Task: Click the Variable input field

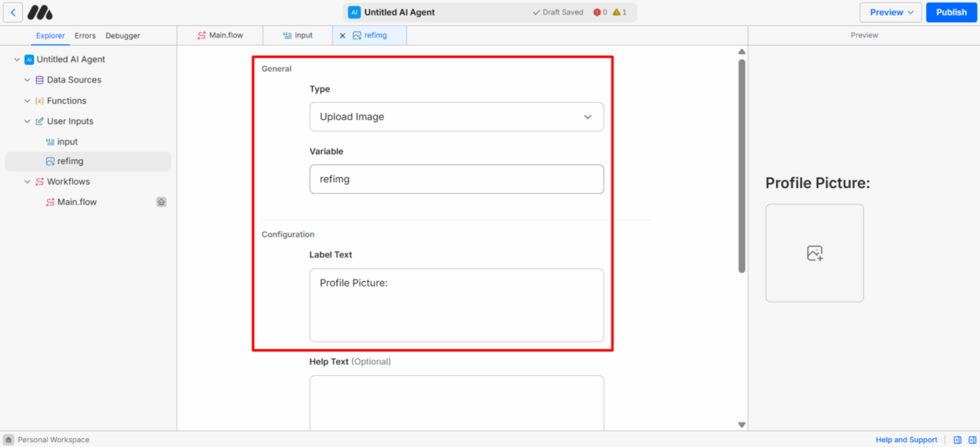Action: pyautogui.click(x=456, y=179)
